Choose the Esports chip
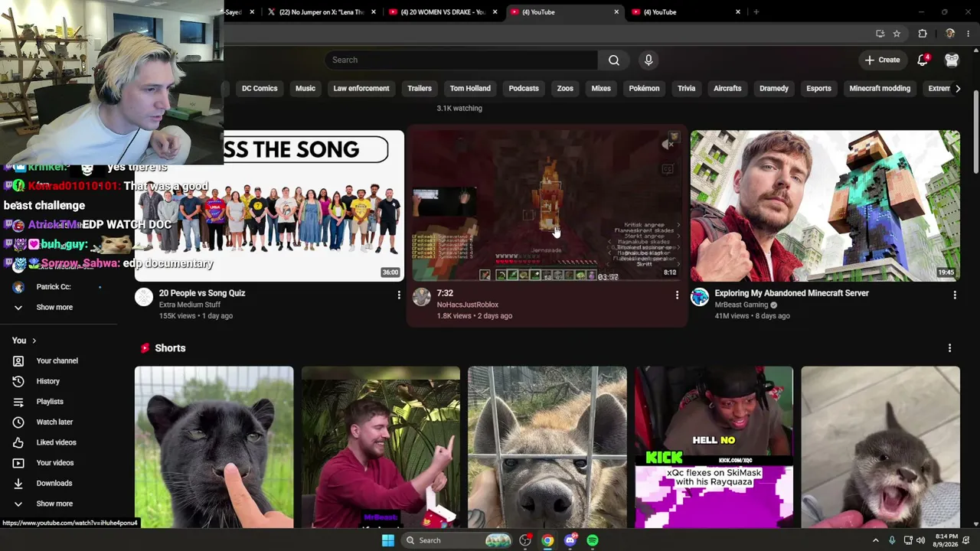The width and height of the screenshot is (980, 551). [818, 88]
